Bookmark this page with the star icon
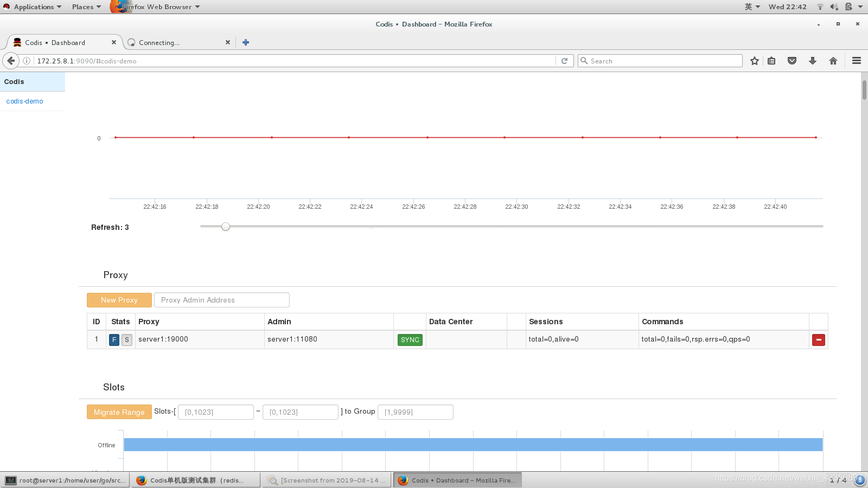The image size is (868, 488). [754, 61]
